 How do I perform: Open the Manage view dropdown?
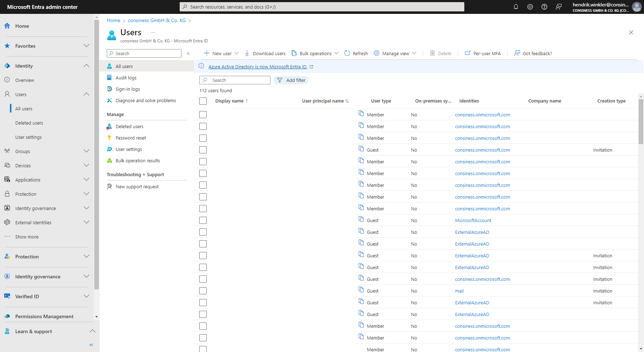[x=395, y=53]
